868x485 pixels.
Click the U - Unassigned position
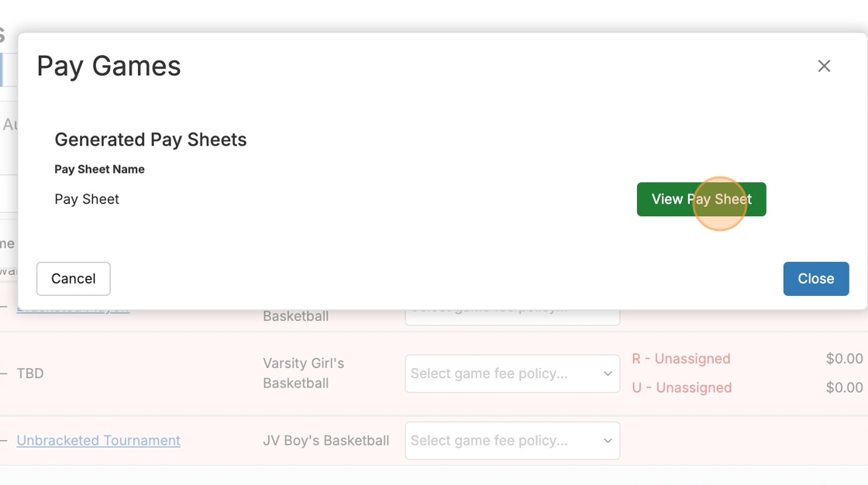[x=681, y=387]
